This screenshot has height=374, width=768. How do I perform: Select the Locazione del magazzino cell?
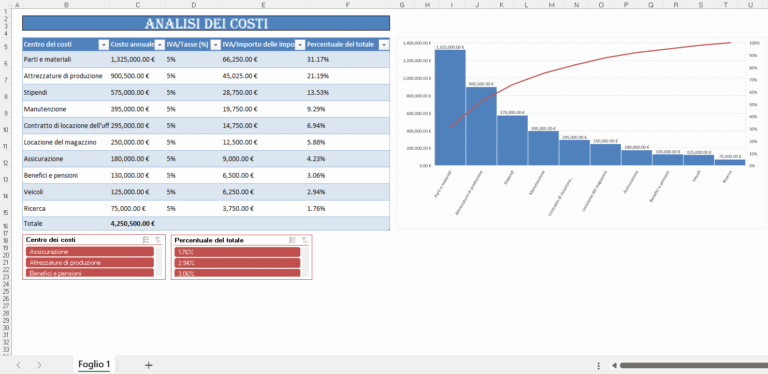point(66,142)
